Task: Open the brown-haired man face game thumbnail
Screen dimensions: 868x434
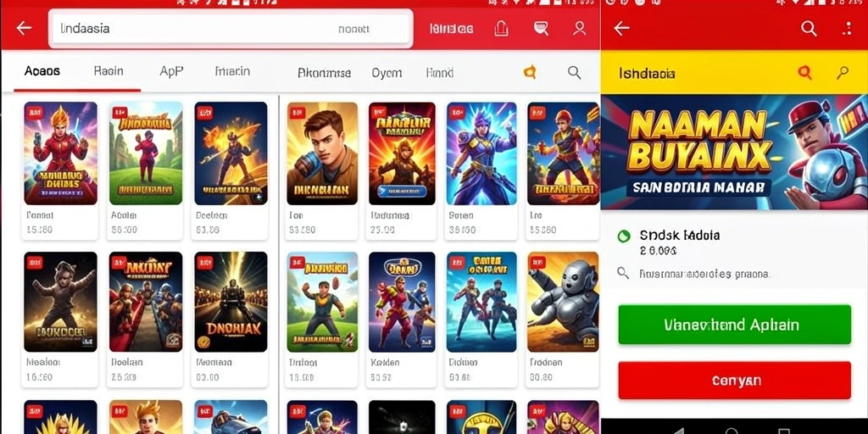Action: (x=322, y=153)
